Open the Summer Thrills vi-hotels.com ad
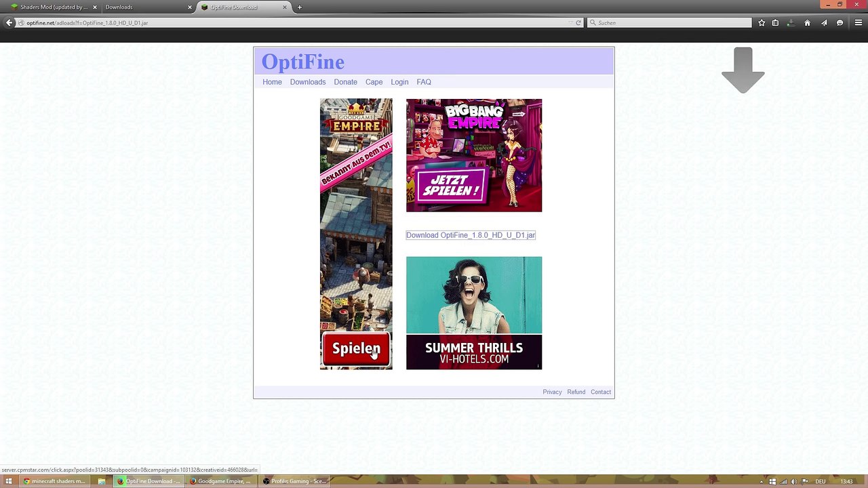The width and height of the screenshot is (868, 488). [x=474, y=313]
